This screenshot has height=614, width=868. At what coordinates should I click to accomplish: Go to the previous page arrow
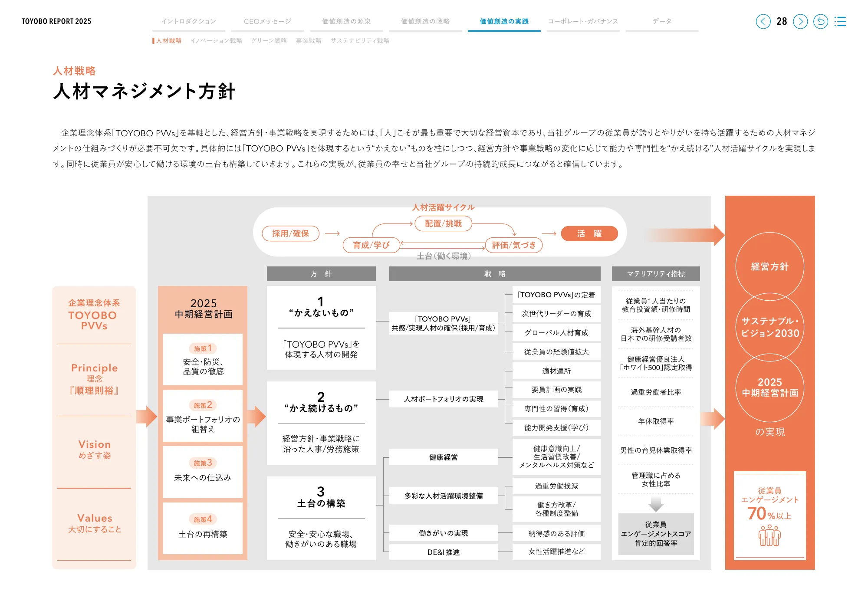tap(763, 21)
